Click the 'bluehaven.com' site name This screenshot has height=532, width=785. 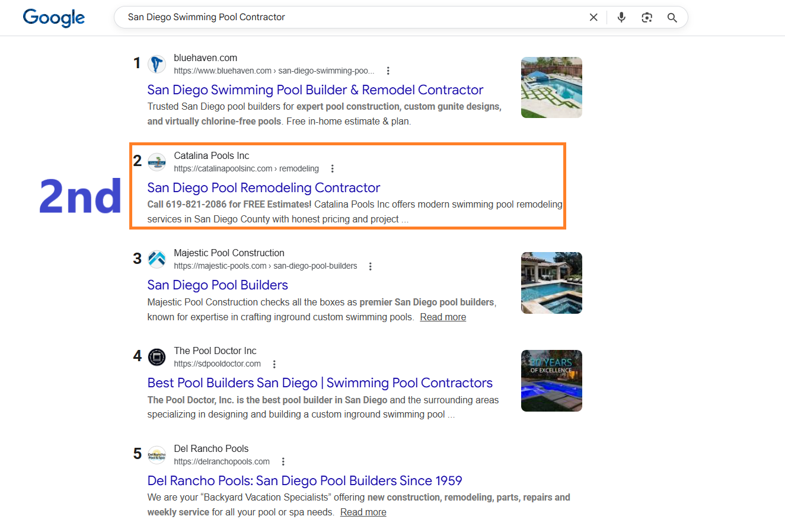tap(205, 58)
